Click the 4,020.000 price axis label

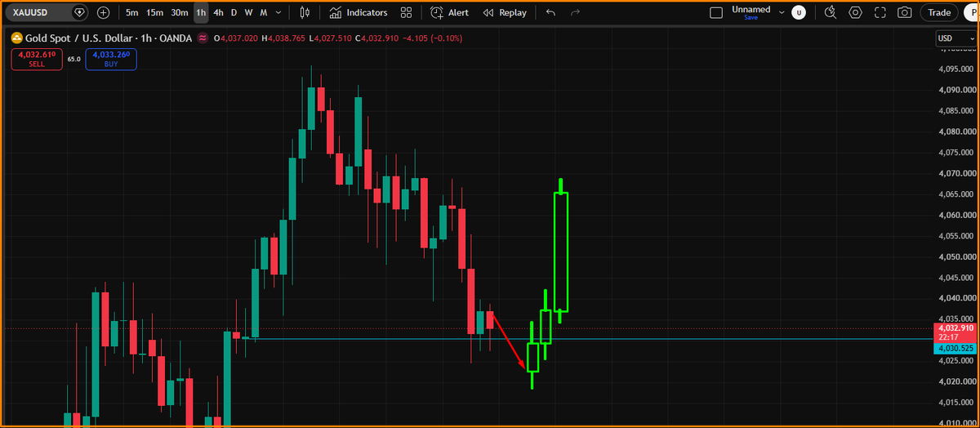pos(956,381)
